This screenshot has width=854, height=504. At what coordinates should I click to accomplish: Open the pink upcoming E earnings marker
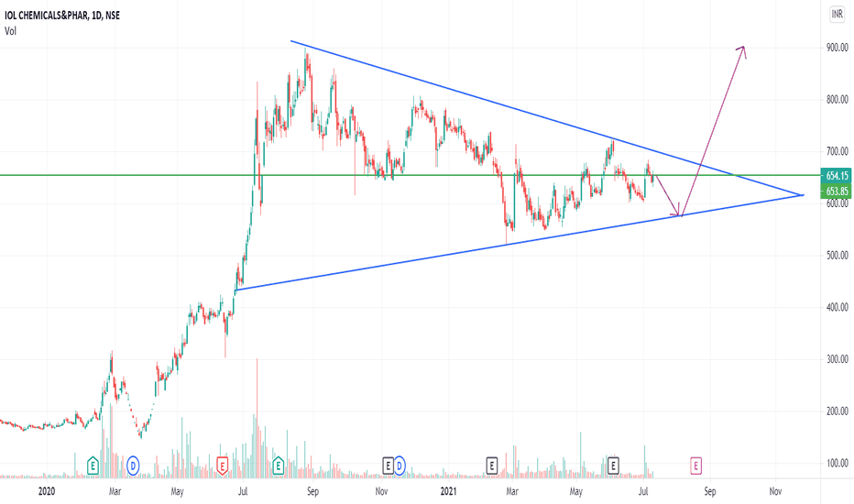695,466
